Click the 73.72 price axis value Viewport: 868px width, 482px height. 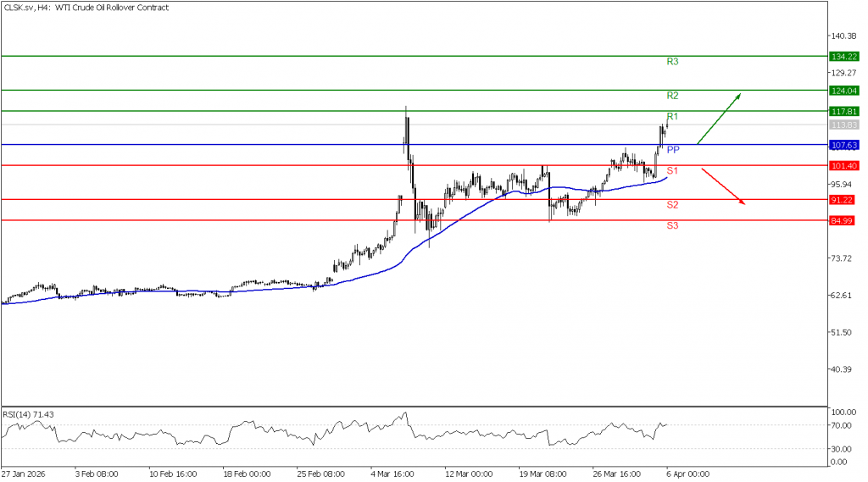(x=842, y=258)
